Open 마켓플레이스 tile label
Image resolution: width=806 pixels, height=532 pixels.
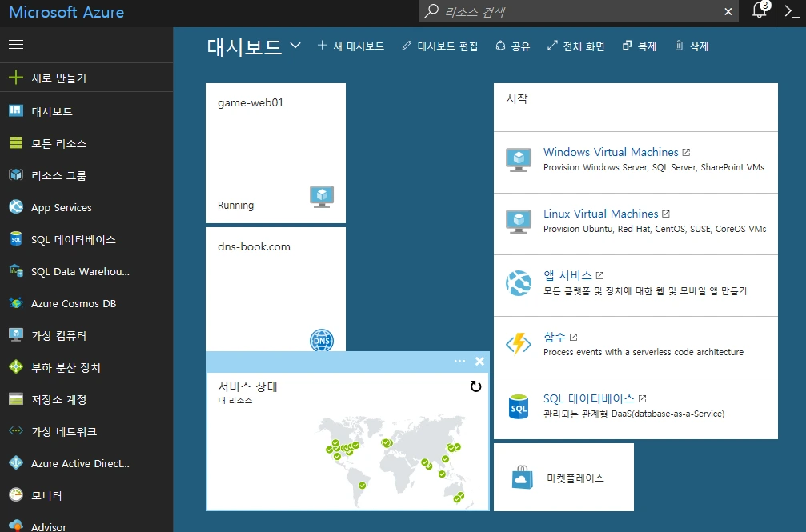tap(575, 478)
